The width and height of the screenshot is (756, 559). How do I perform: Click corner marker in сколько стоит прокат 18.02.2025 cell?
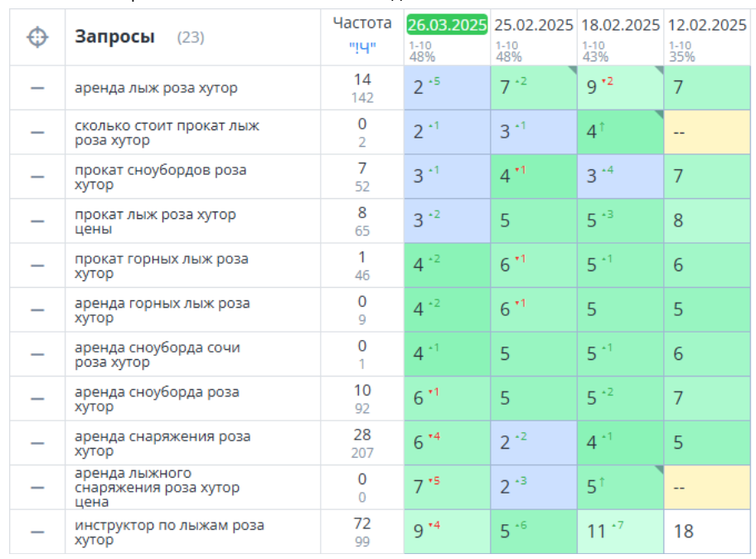pyautogui.click(x=660, y=114)
